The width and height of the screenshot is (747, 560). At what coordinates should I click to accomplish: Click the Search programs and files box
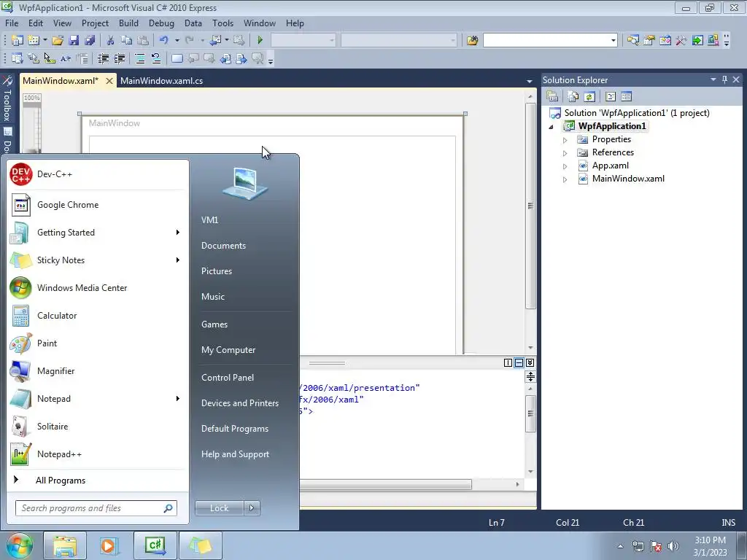(96, 508)
